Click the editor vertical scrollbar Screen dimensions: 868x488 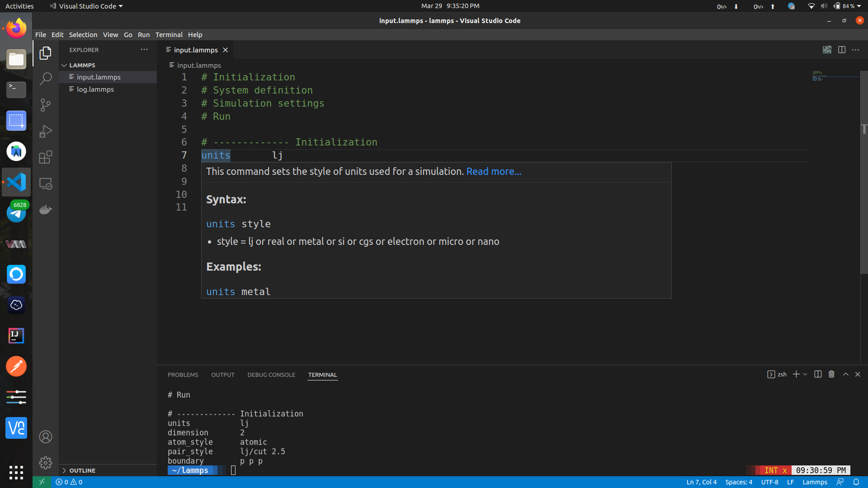coord(864,172)
